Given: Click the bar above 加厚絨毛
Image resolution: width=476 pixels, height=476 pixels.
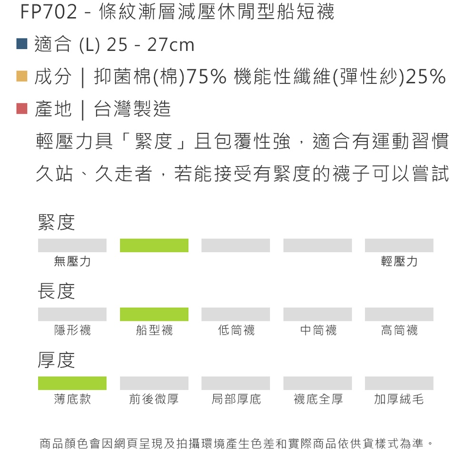Looking at the screenshot, I should [x=399, y=383].
